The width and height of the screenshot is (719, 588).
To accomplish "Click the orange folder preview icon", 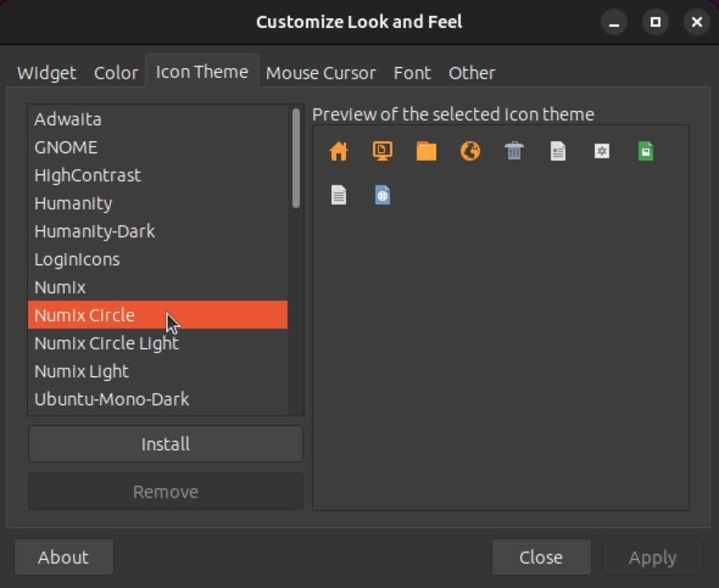I will (x=426, y=152).
